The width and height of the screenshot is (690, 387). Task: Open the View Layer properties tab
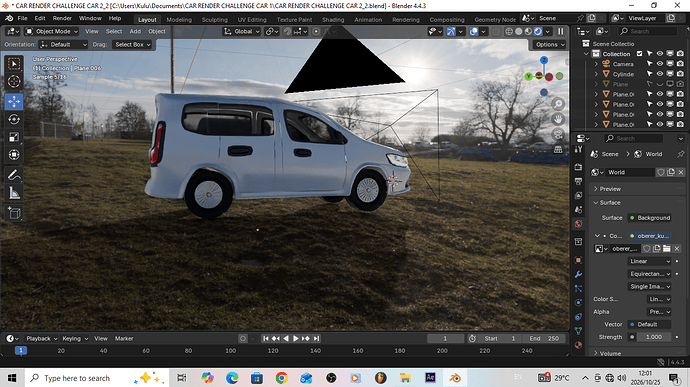[579, 195]
